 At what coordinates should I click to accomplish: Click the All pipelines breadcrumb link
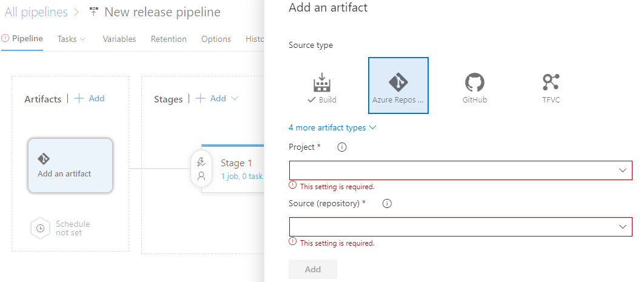[36, 12]
